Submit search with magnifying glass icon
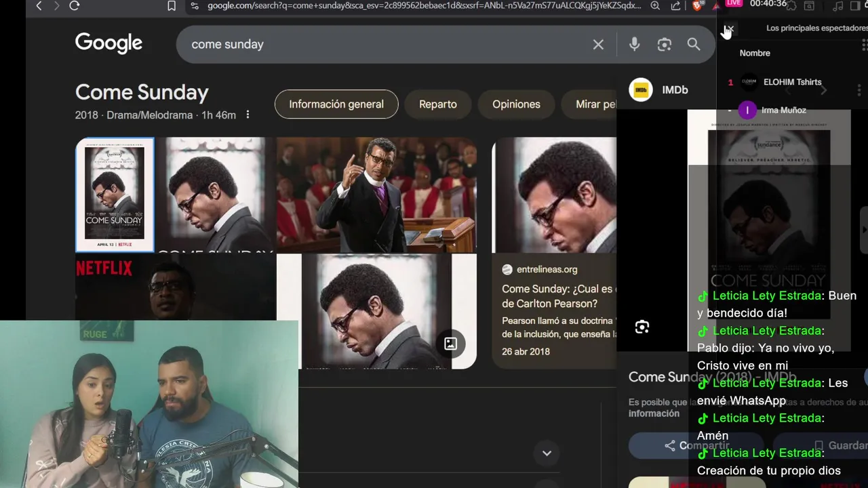The image size is (868, 488). click(693, 45)
